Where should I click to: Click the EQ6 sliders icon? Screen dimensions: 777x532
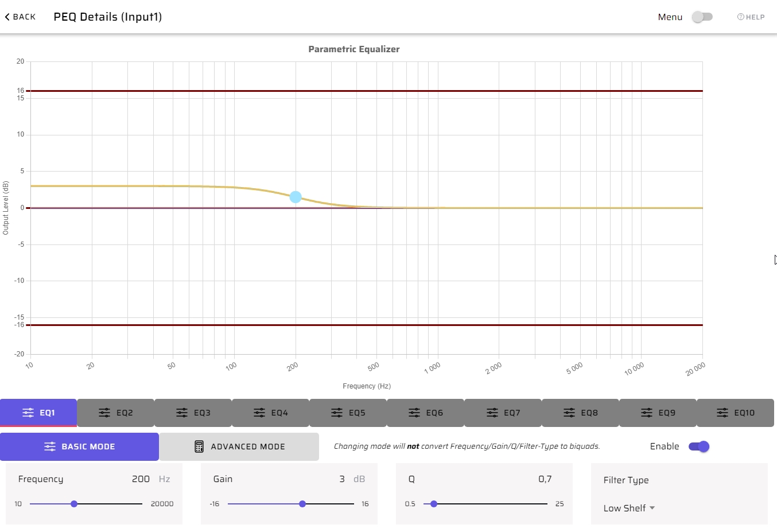pyautogui.click(x=414, y=413)
